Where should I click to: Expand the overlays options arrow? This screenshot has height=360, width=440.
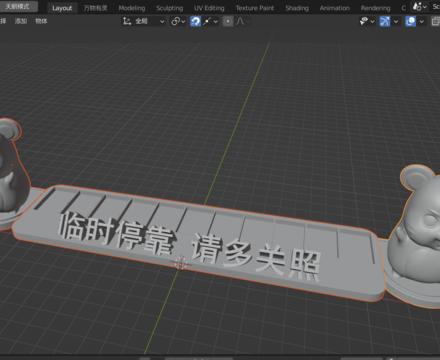point(422,22)
